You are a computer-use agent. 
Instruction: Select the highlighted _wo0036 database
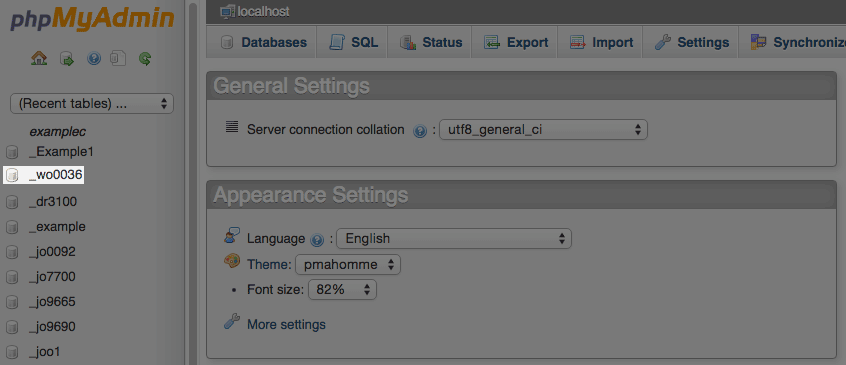click(x=55, y=176)
